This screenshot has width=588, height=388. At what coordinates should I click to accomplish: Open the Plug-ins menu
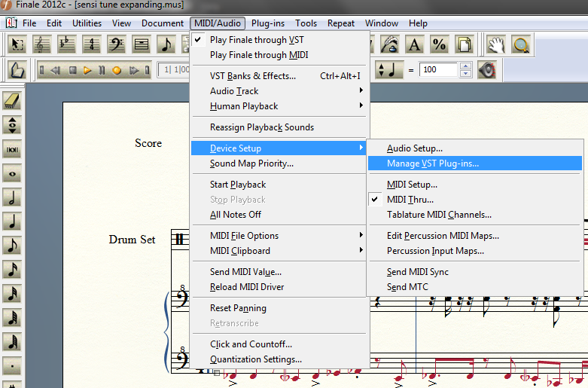[x=268, y=23]
